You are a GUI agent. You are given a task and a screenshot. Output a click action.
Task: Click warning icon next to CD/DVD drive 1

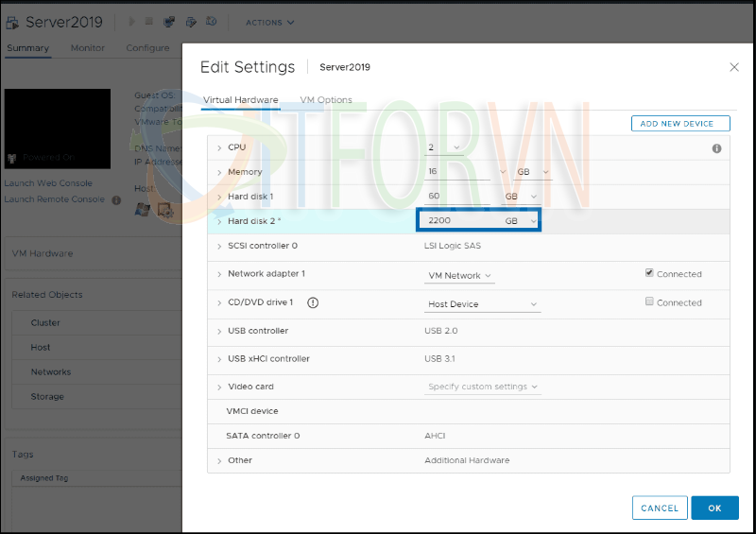(x=313, y=302)
